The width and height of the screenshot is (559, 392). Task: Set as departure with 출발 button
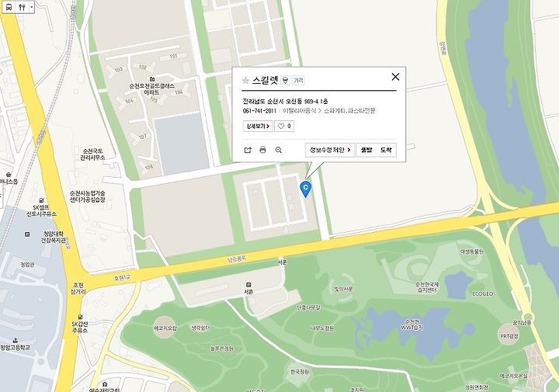pyautogui.click(x=366, y=150)
